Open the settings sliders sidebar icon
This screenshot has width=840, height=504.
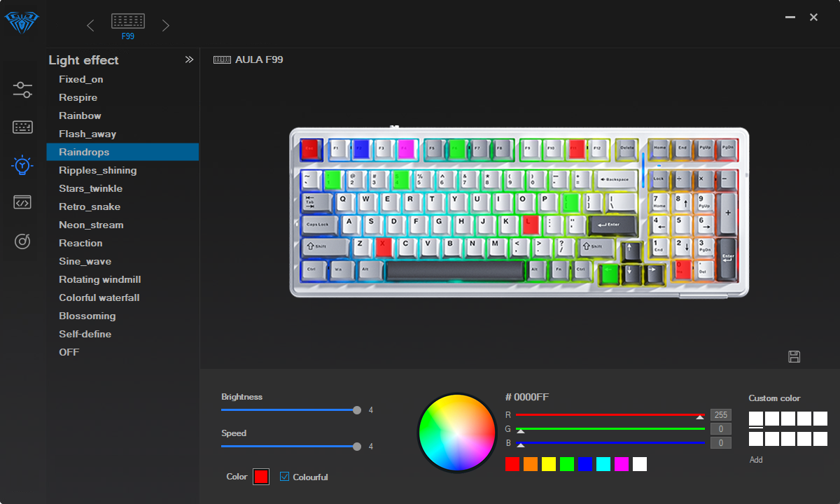click(x=22, y=90)
